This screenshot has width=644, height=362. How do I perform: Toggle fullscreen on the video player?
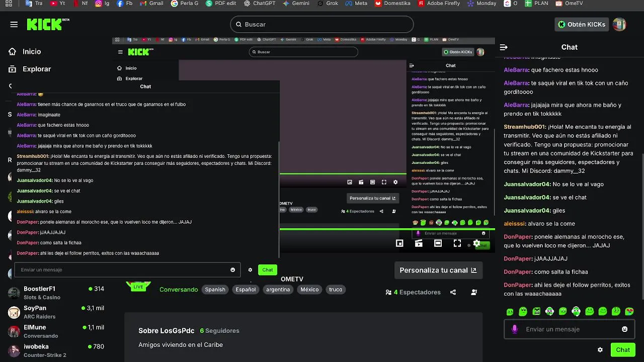click(457, 243)
